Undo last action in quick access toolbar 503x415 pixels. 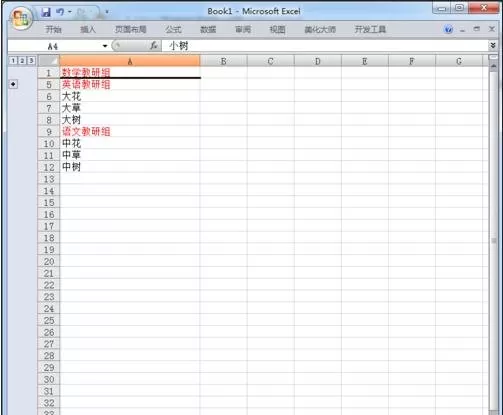point(60,12)
